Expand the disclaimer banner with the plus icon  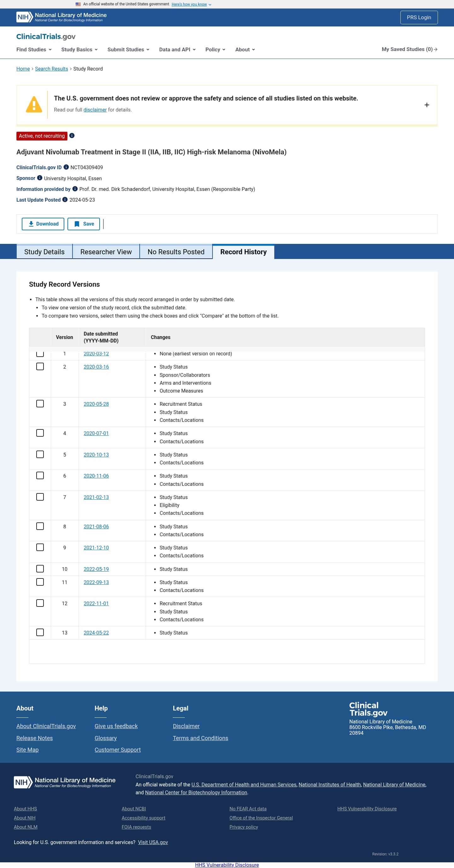click(x=427, y=105)
